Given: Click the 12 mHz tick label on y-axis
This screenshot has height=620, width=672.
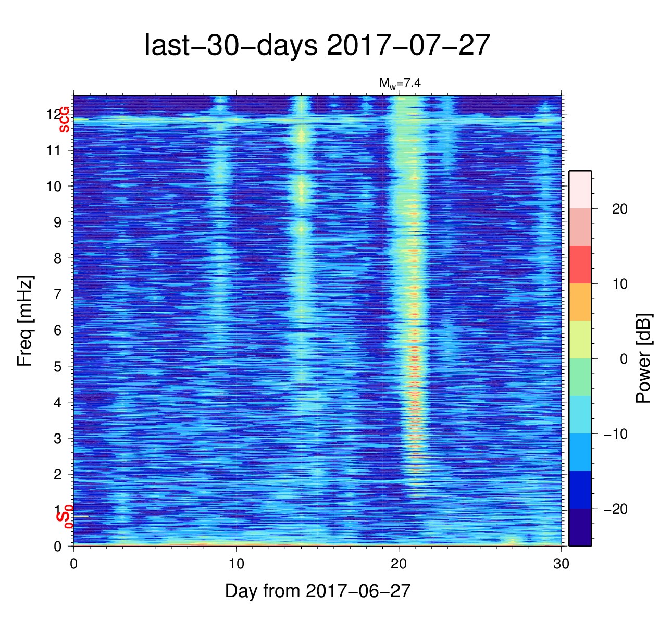Looking at the screenshot, I should (x=54, y=114).
